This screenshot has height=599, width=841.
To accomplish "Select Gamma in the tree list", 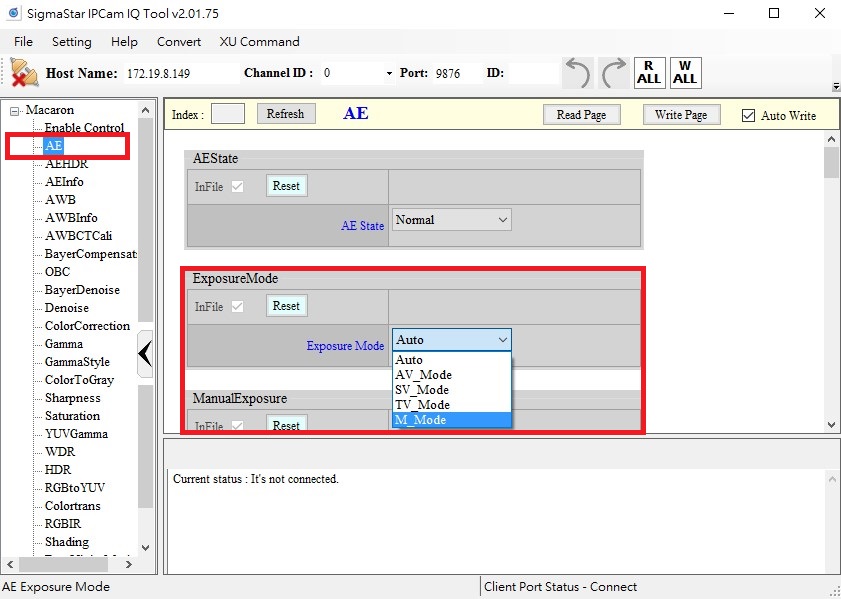I will [64, 344].
